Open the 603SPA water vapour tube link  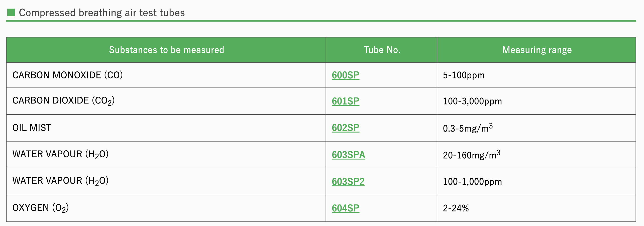click(x=348, y=155)
